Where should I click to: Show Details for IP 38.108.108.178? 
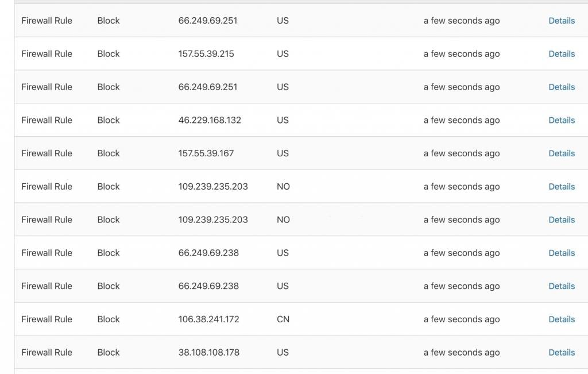pyautogui.click(x=562, y=352)
